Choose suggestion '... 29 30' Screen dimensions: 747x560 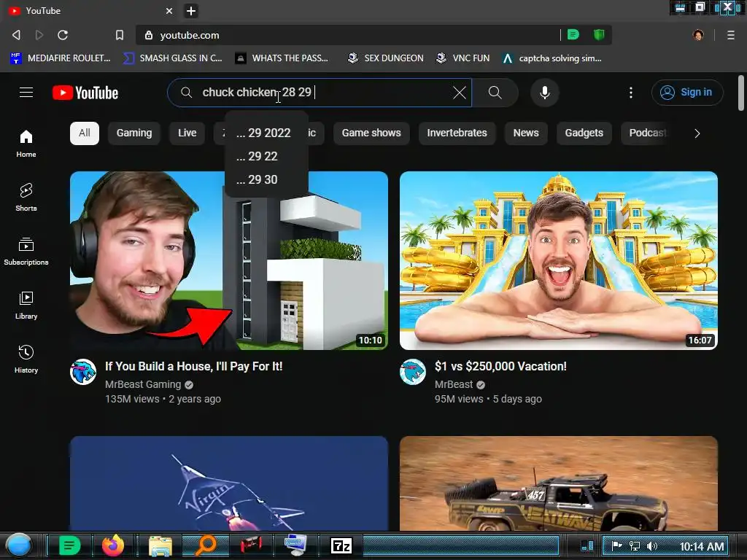pos(266,179)
